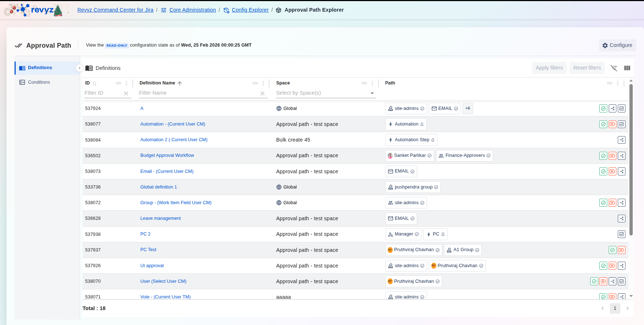Click the table's vertical scrollbar
The width and height of the screenshot is (644, 325).
coord(631,160)
